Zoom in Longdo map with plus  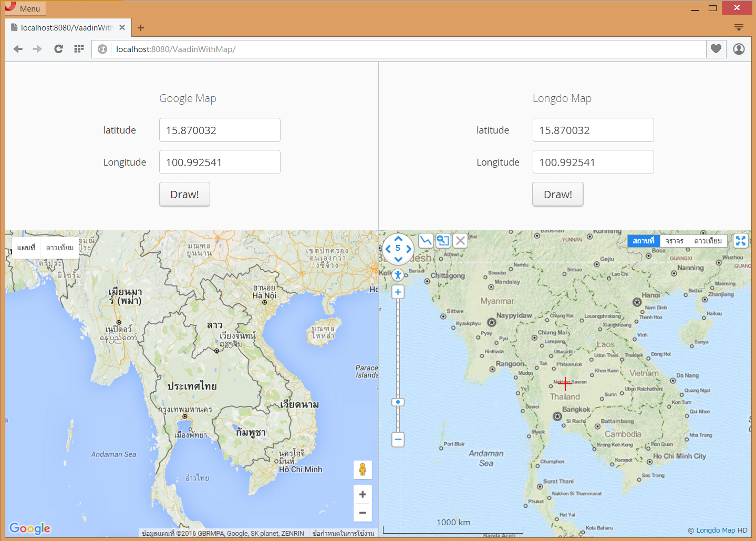[398, 292]
